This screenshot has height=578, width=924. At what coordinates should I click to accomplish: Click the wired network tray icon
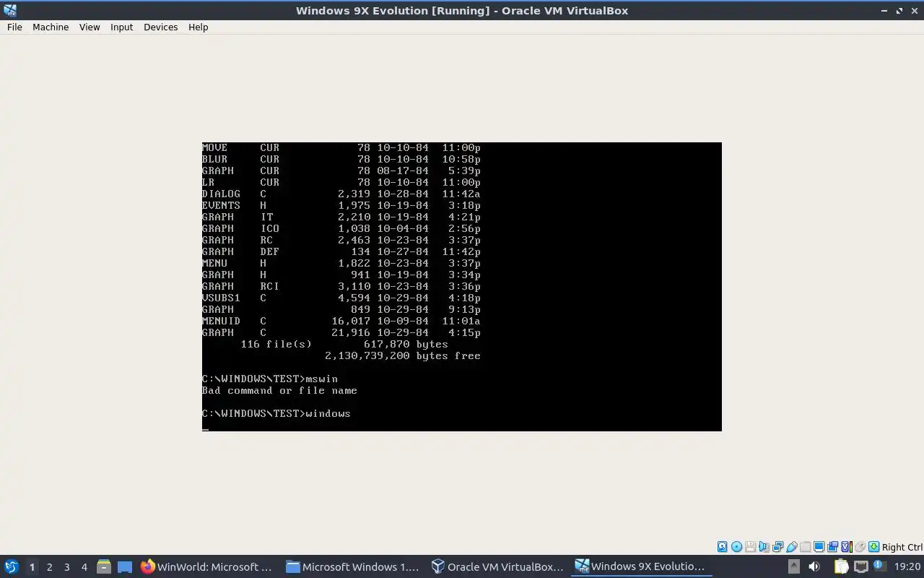[x=861, y=566]
